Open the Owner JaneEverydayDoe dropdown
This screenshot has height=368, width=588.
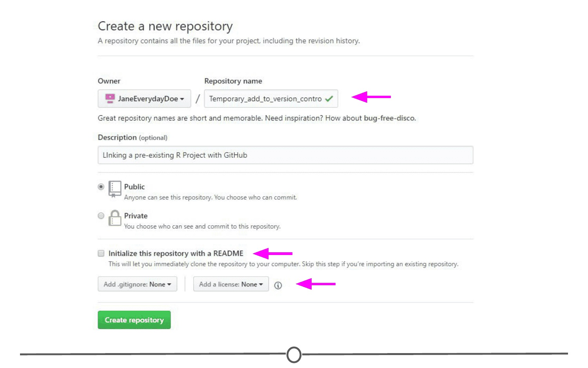(x=144, y=98)
